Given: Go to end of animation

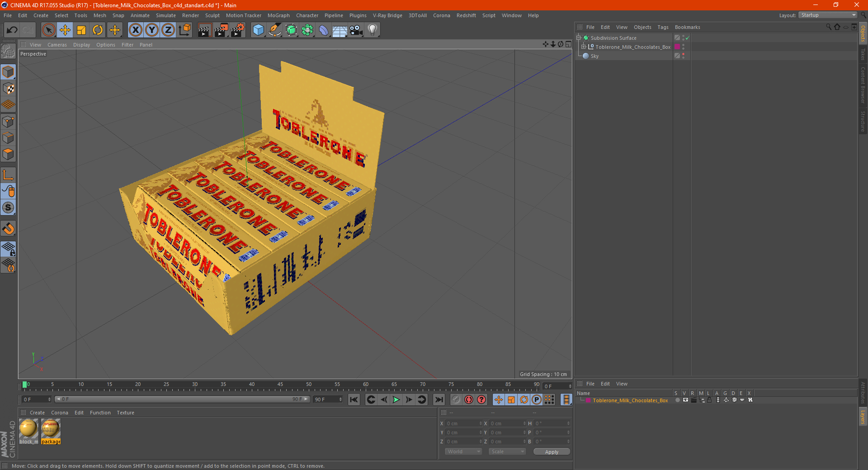Looking at the screenshot, I should [x=439, y=399].
